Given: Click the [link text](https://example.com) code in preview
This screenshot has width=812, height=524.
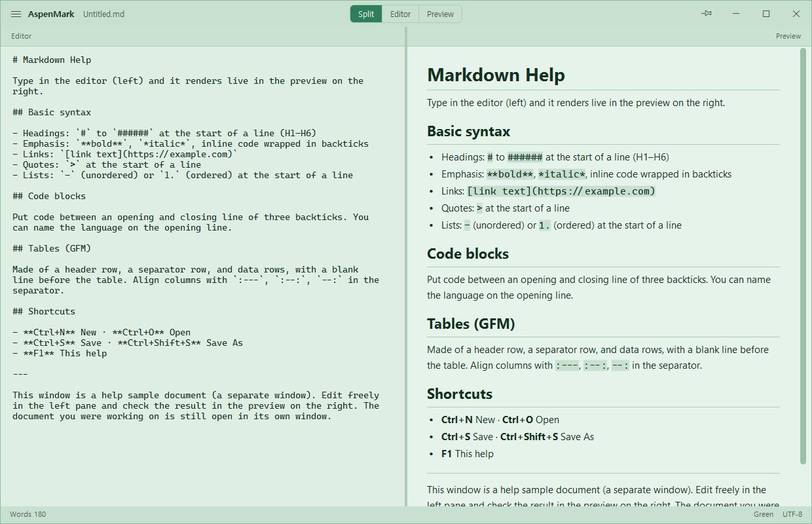Looking at the screenshot, I should pyautogui.click(x=561, y=191).
